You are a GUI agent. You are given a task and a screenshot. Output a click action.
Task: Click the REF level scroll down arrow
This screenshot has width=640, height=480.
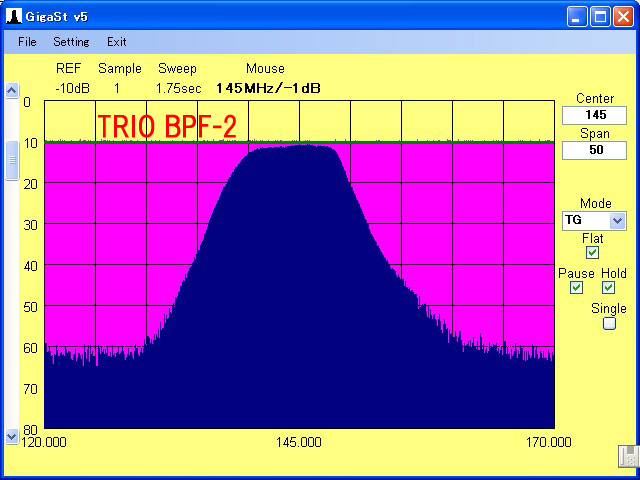(12, 437)
